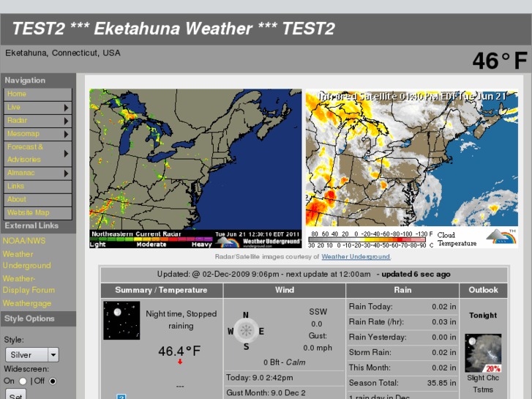
Task: Click the 46°F header temperature
Action: click(x=500, y=61)
